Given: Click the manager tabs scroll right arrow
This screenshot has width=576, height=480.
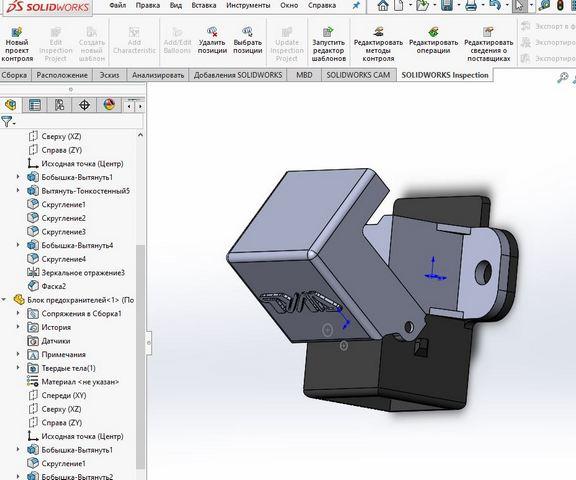Looking at the screenshot, I should coord(140,106).
